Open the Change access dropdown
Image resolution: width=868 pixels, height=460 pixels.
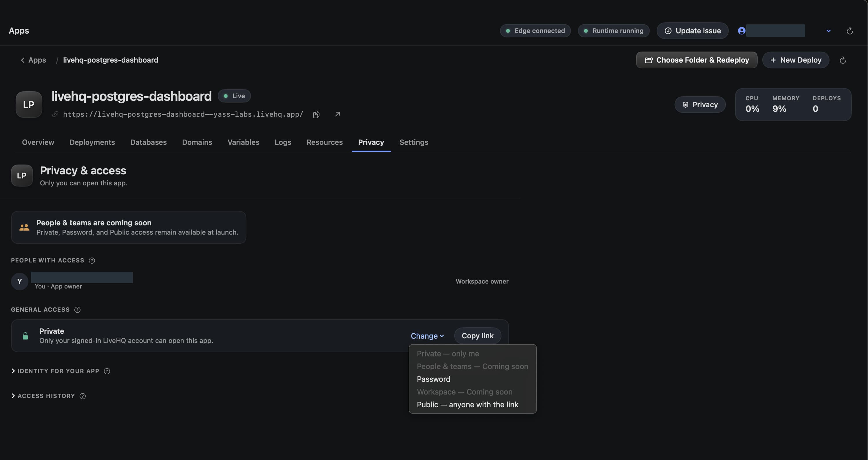tap(427, 336)
